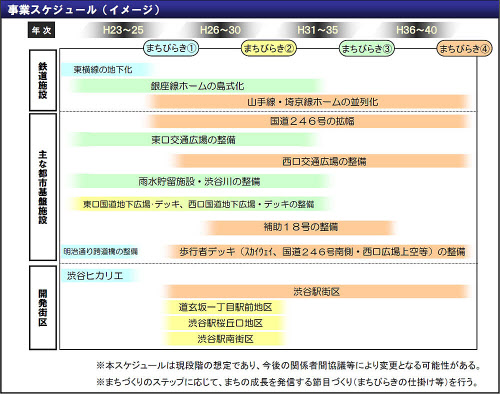Select the 西口交通広場の整備 bar
Screen dimensions: 500x394
pyautogui.click(x=322, y=161)
